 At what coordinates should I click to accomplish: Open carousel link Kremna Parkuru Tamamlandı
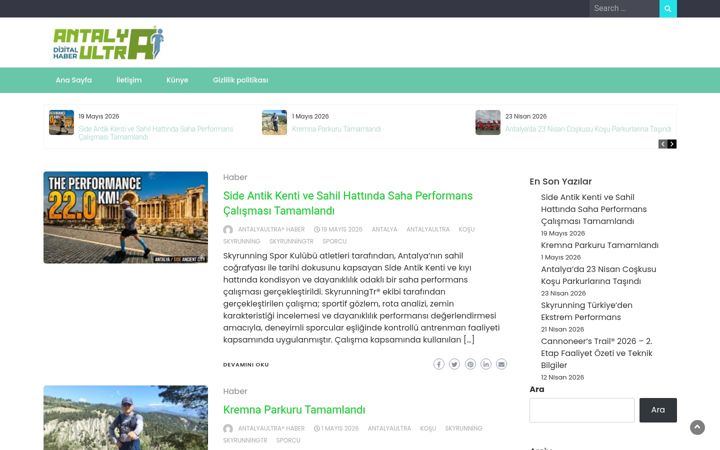[336, 129]
